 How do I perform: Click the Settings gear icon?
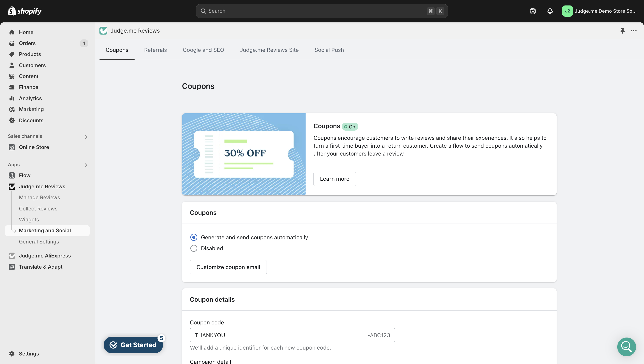pyautogui.click(x=12, y=353)
